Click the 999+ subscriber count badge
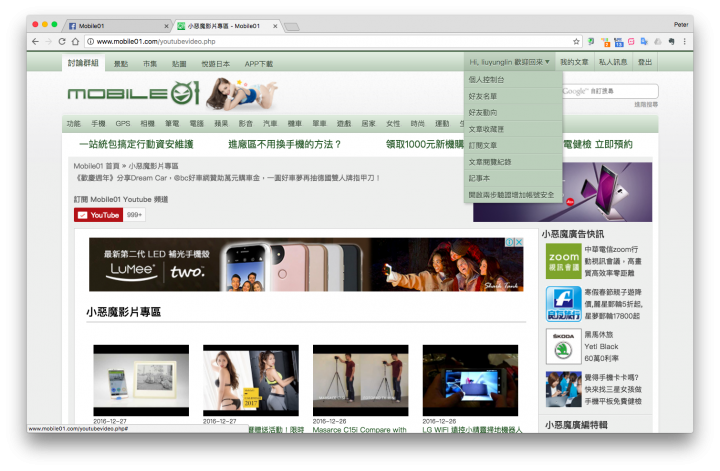The height and width of the screenshot is (471, 720). [x=134, y=215]
